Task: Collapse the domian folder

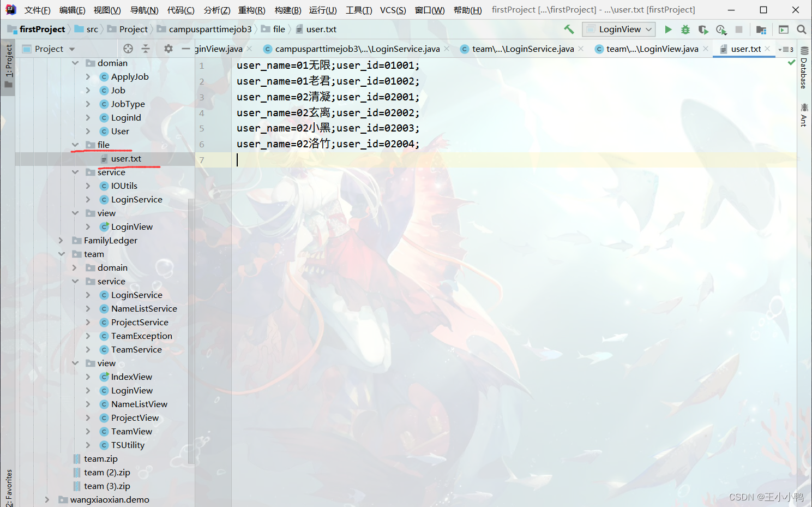Action: 75,63
